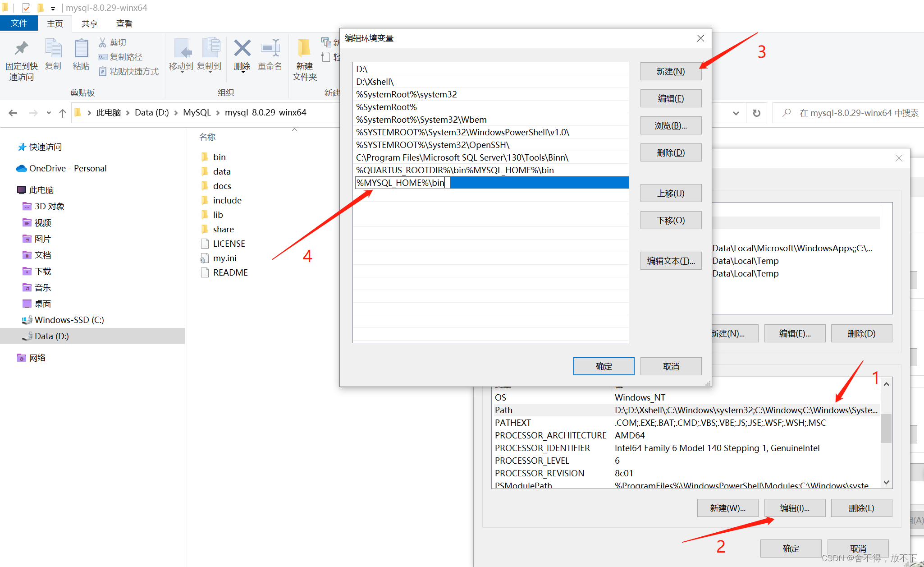Image resolution: width=924 pixels, height=567 pixels.
Task: Click the Pin to Quick Access icon
Action: pyautogui.click(x=21, y=49)
